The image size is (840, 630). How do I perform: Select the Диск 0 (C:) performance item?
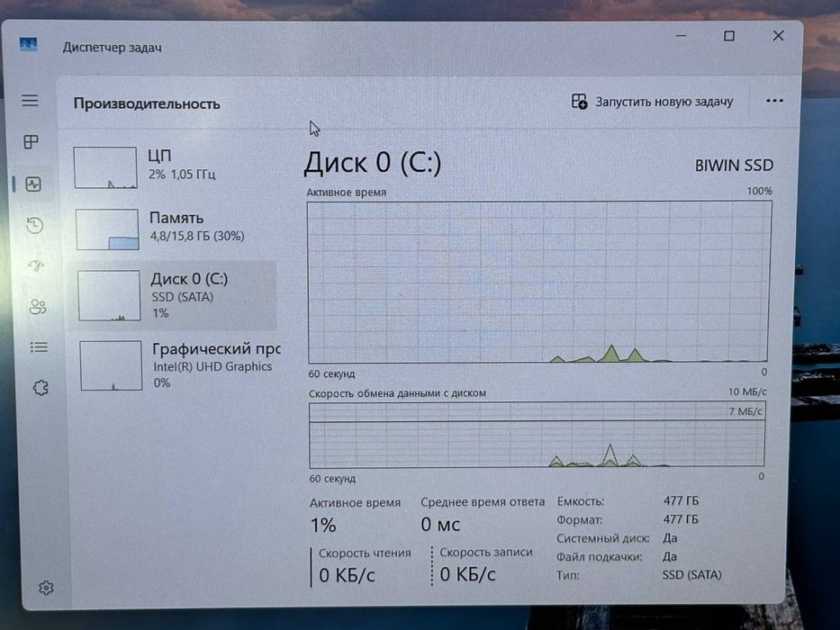point(173,296)
